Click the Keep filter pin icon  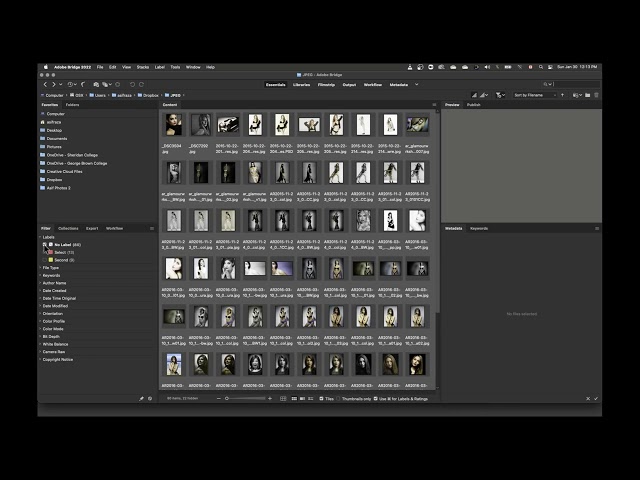(x=141, y=398)
